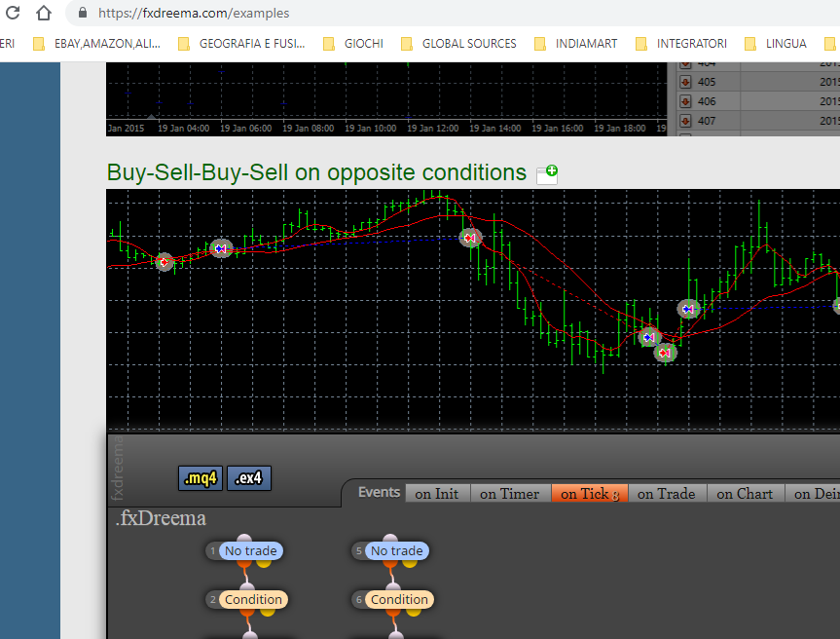Click yellow output dot under No trade block 5
This screenshot has width=840, height=639.
pyautogui.click(x=410, y=562)
